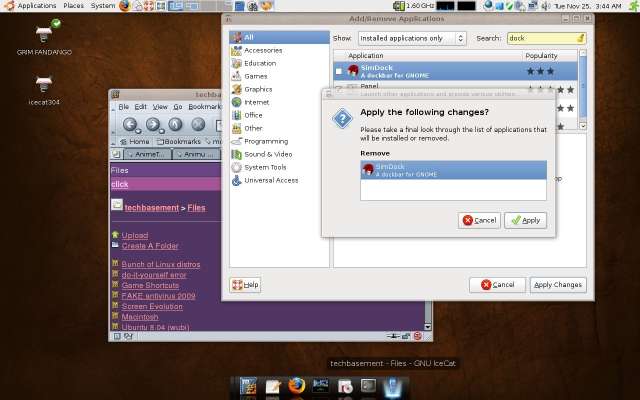Click the Upload link on the page
This screenshot has width=640, height=400.
click(135, 236)
